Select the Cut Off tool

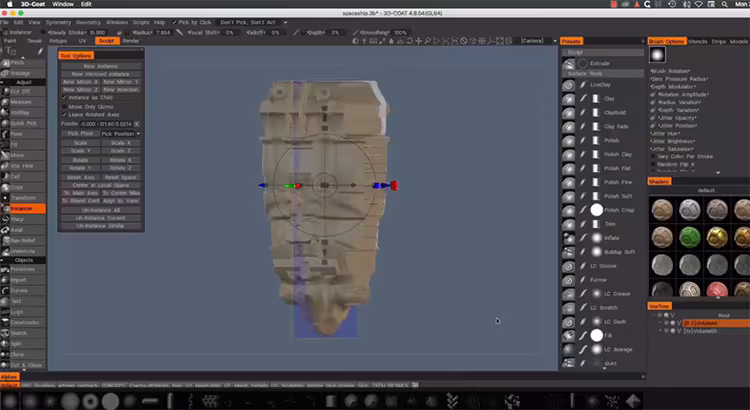[x=23, y=91]
